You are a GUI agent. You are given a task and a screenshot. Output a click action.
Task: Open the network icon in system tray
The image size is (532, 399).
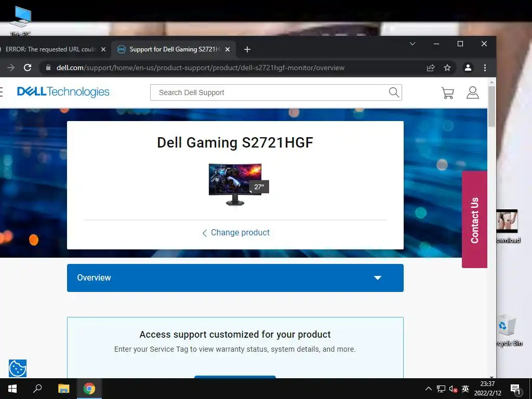pos(441,389)
